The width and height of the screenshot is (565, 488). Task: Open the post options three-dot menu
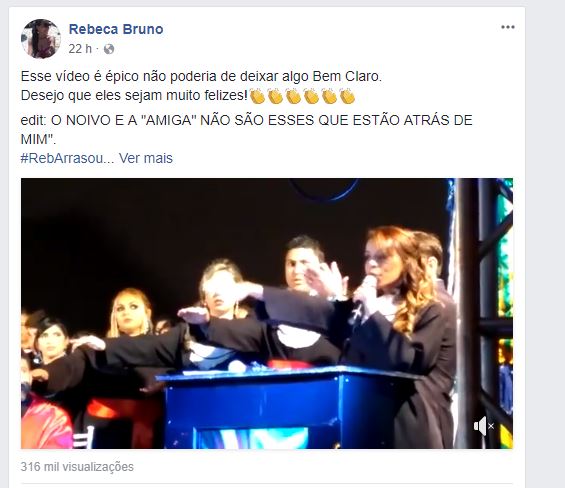[x=507, y=27]
